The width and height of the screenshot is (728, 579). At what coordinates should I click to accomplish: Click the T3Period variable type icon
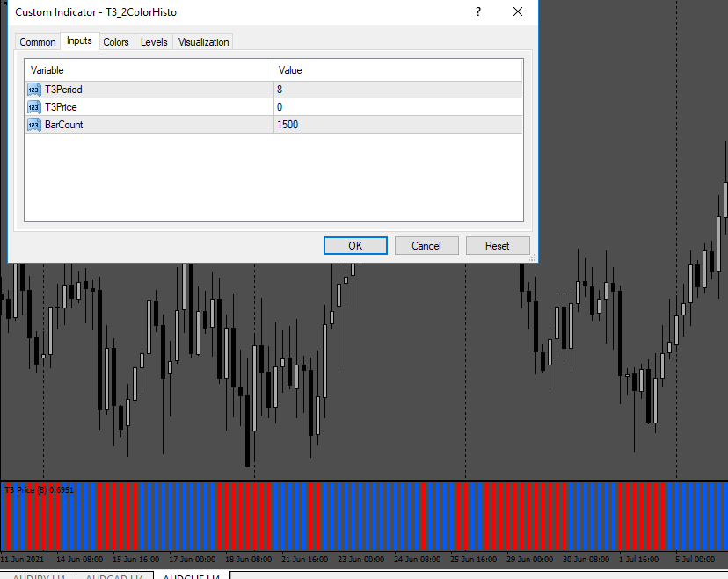[34, 90]
